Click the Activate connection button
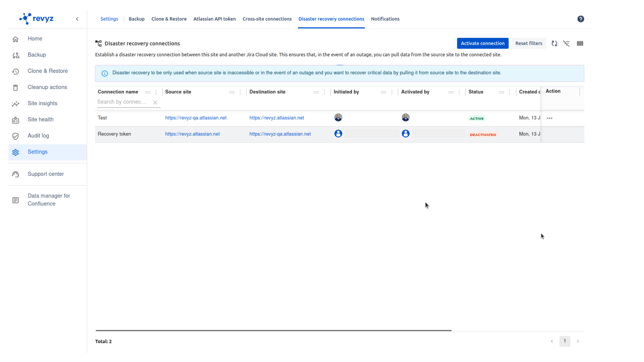The image size is (644, 362). (482, 43)
